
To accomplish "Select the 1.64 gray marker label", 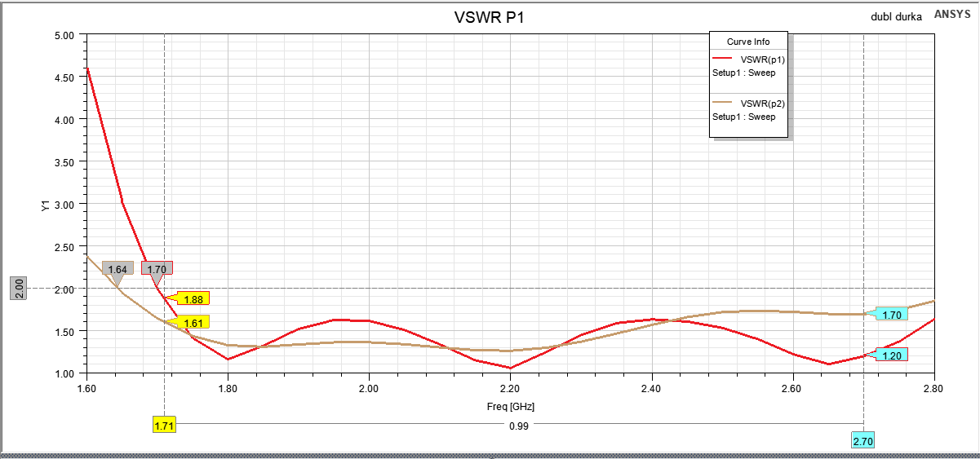I will point(118,269).
